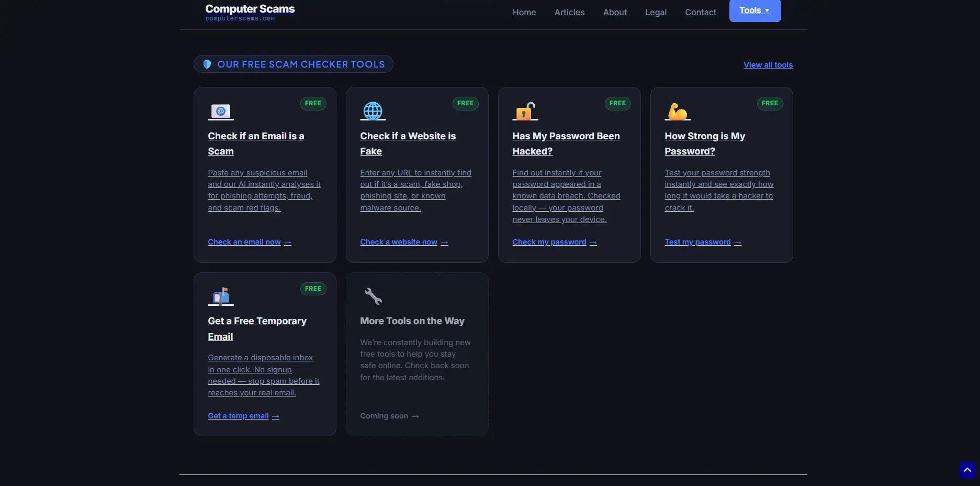Click the mailbox icon for temporary email
This screenshot has height=486, width=980.
[x=221, y=296]
